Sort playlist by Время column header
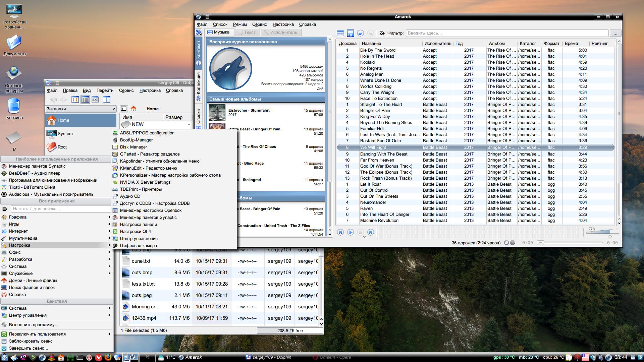644x362 pixels. [x=575, y=43]
